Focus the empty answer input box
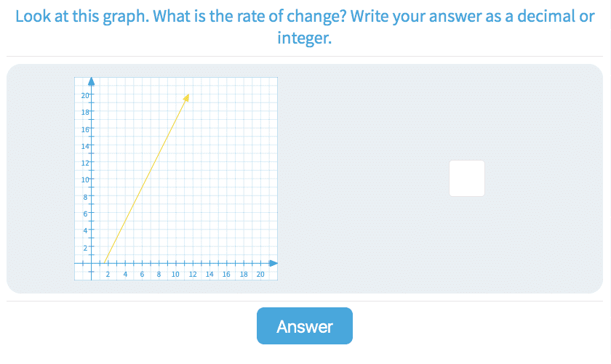This screenshot has height=364, width=611. [x=466, y=178]
